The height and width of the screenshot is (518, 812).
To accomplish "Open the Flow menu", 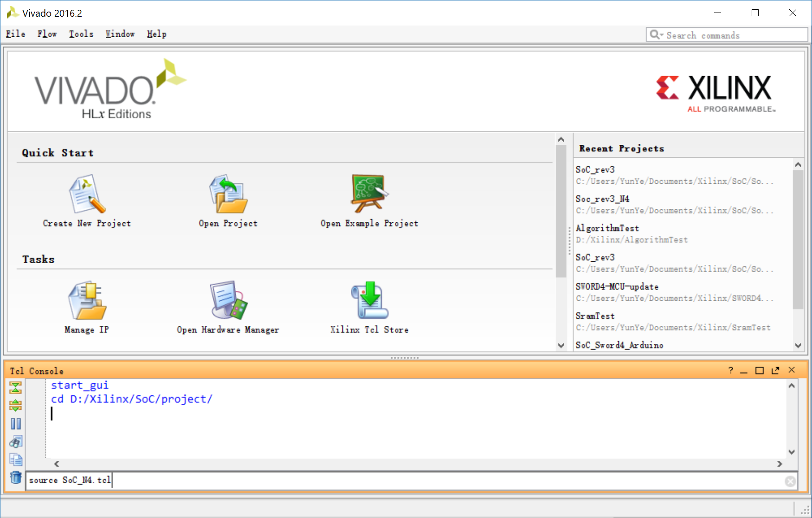I will pos(47,34).
